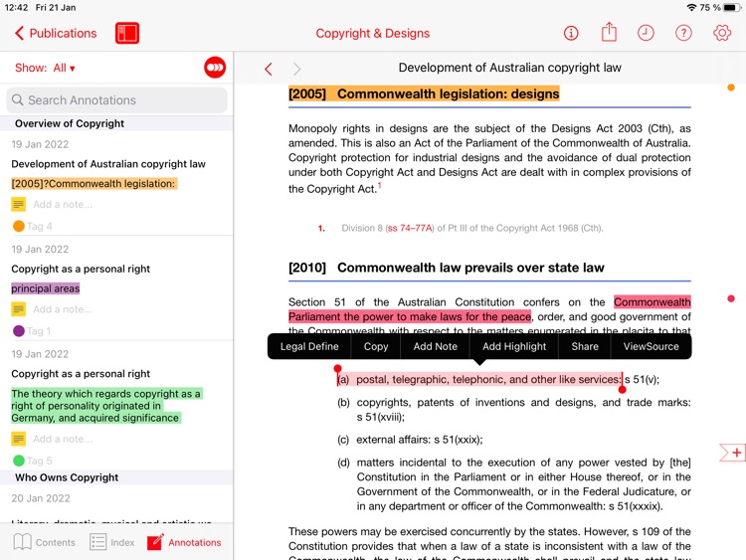The width and height of the screenshot is (746, 560).
Task: Click the Search Annotations field
Action: point(116,99)
